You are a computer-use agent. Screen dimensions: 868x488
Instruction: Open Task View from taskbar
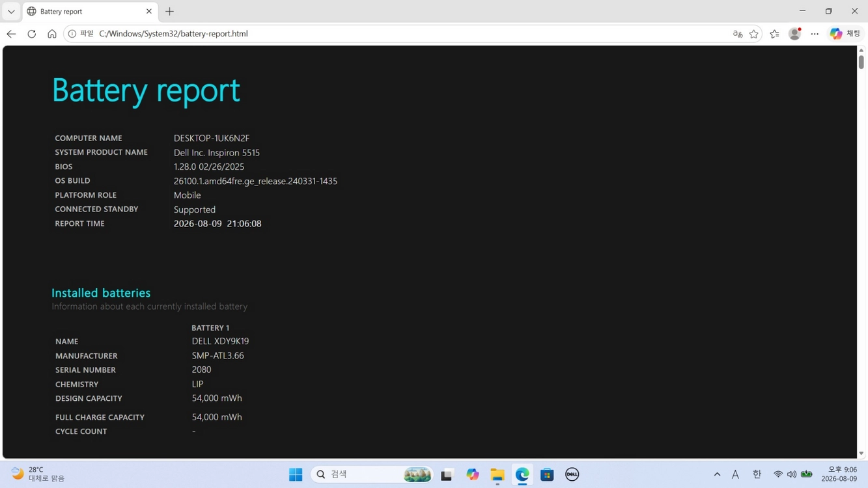[447, 474]
